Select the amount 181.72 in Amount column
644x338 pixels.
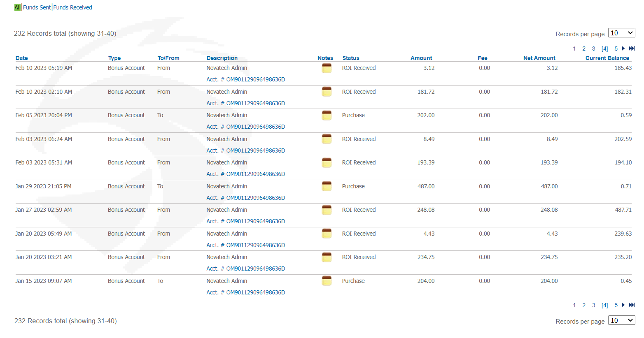coord(426,92)
